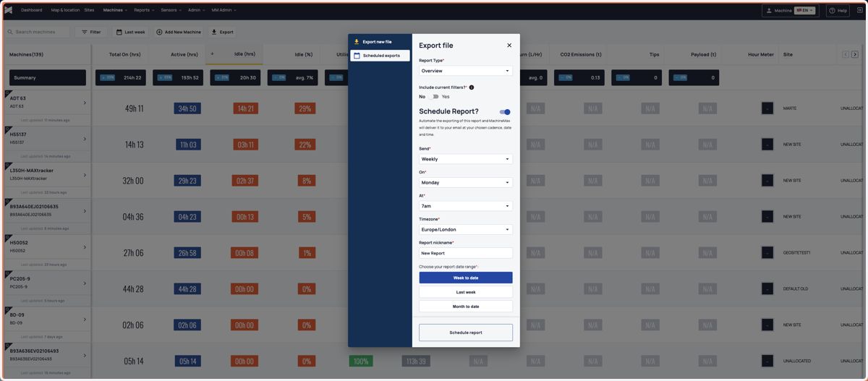Expand the BD-09 machine row
This screenshot has width=868, height=381.
pyautogui.click(x=85, y=320)
